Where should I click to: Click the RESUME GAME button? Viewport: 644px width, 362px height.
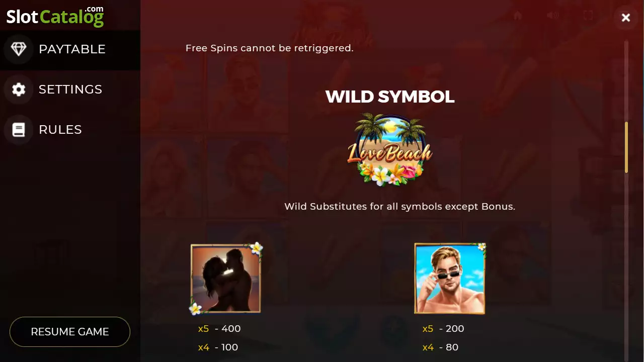point(70,332)
